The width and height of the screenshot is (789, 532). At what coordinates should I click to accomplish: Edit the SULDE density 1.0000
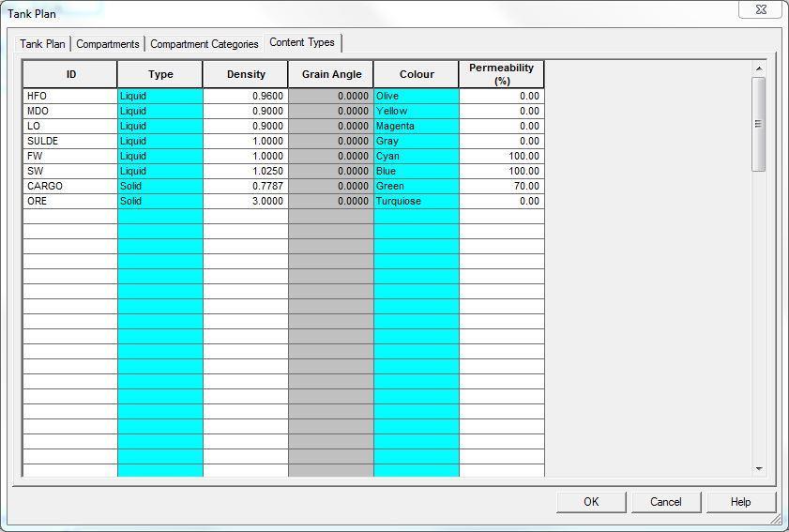(246, 141)
